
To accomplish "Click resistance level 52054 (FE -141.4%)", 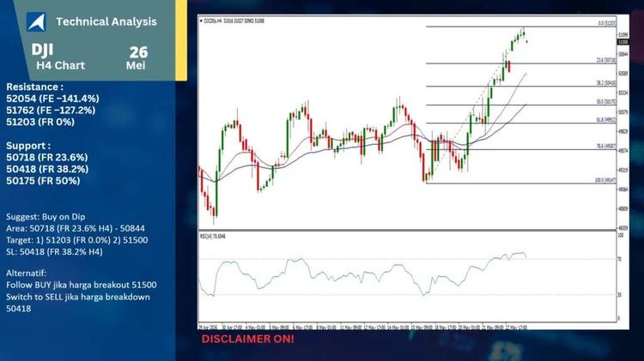I will [x=52, y=99].
